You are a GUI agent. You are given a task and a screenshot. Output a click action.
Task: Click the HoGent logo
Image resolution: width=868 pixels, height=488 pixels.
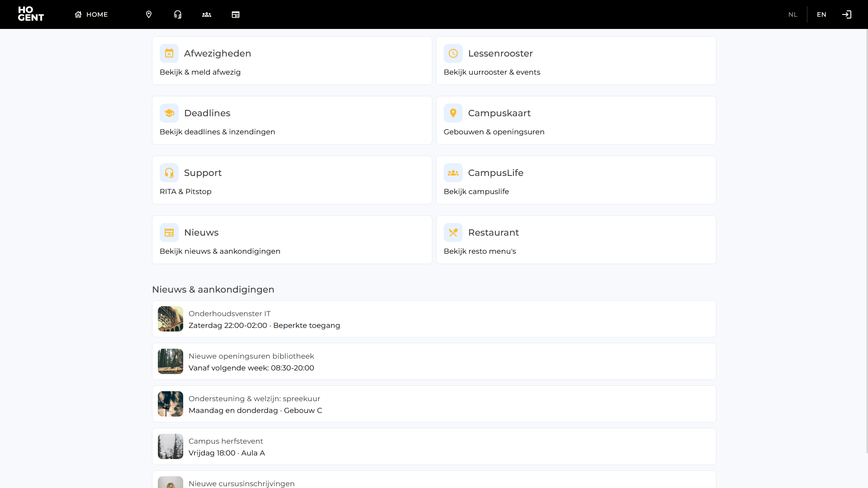point(31,14)
